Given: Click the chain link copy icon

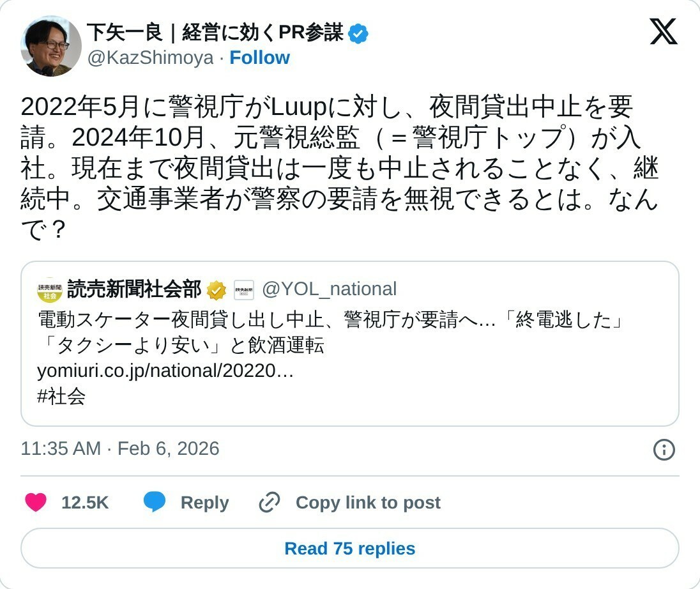Looking at the screenshot, I should (270, 503).
